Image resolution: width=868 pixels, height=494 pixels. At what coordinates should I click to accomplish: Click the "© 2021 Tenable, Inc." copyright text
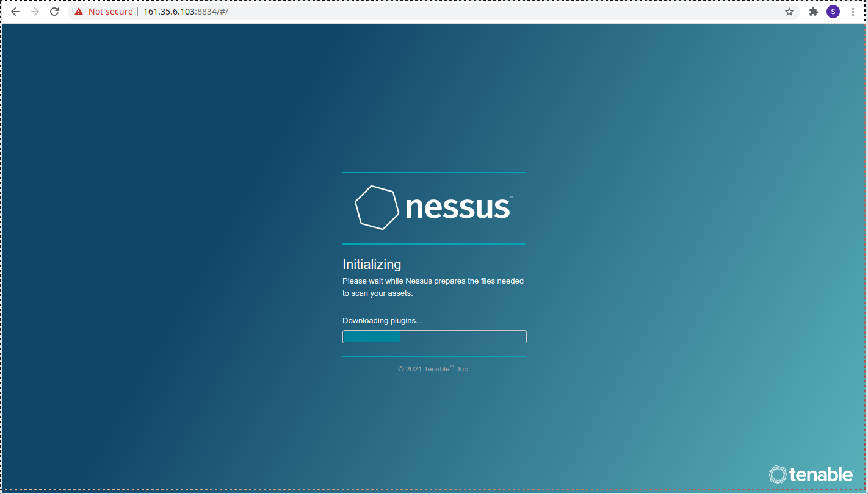[x=433, y=369]
